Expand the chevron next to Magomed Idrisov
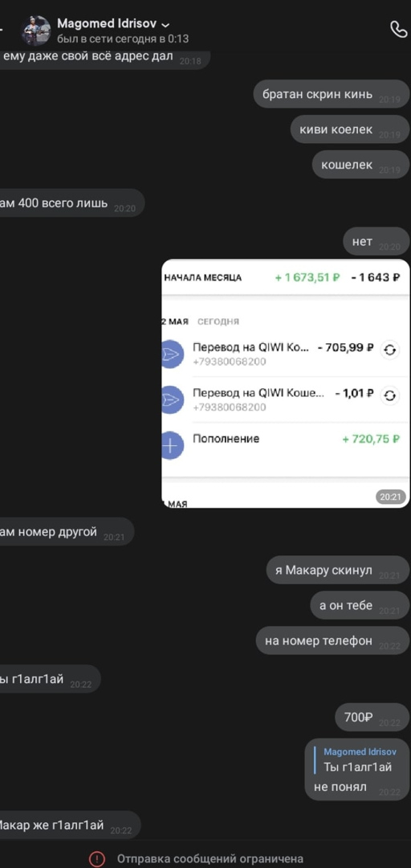 (x=165, y=25)
